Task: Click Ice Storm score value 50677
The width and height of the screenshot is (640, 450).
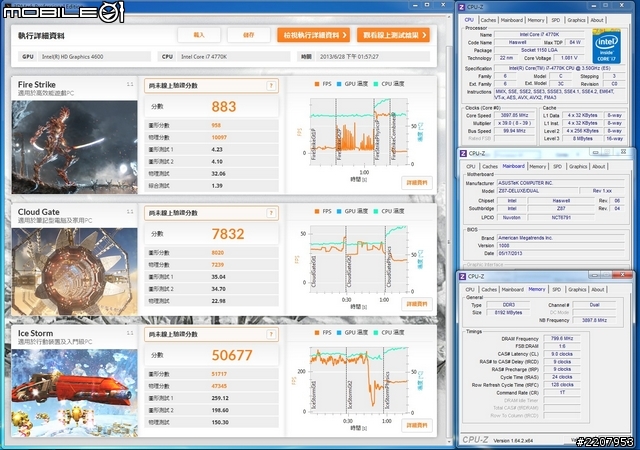Action: [x=232, y=355]
